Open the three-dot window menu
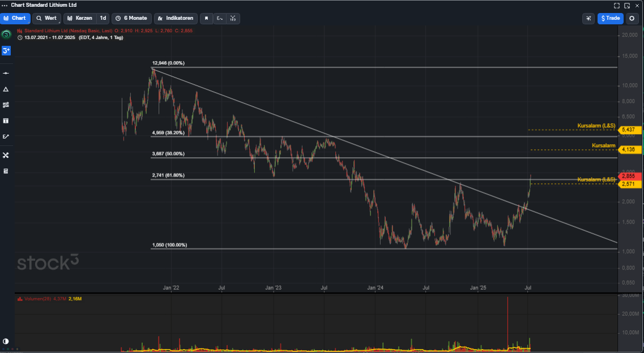Viewport: 644px width, 353px height. [x=5, y=5]
